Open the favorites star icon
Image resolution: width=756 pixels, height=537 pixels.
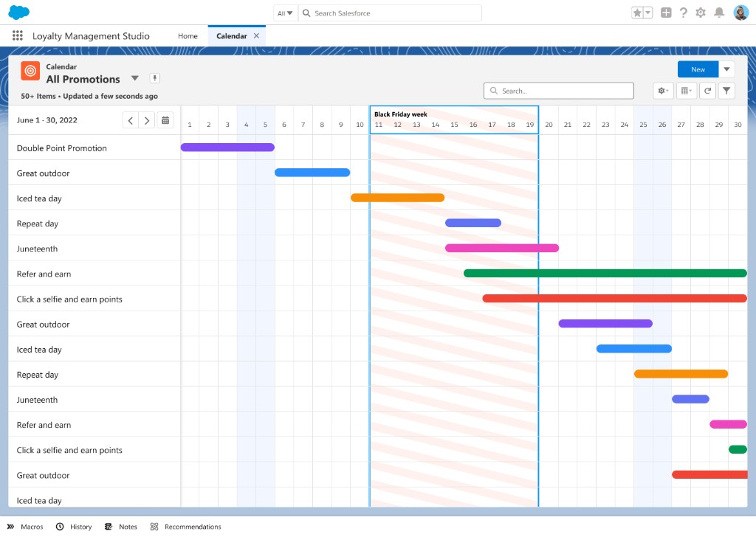637,13
